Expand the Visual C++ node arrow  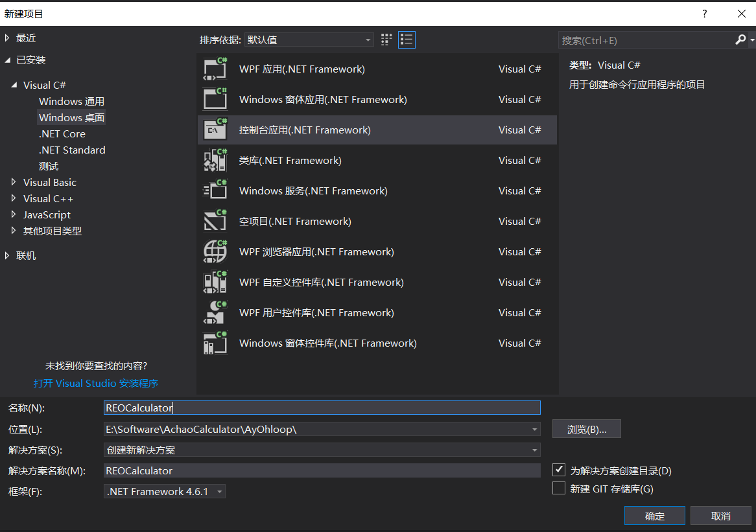[14, 198]
